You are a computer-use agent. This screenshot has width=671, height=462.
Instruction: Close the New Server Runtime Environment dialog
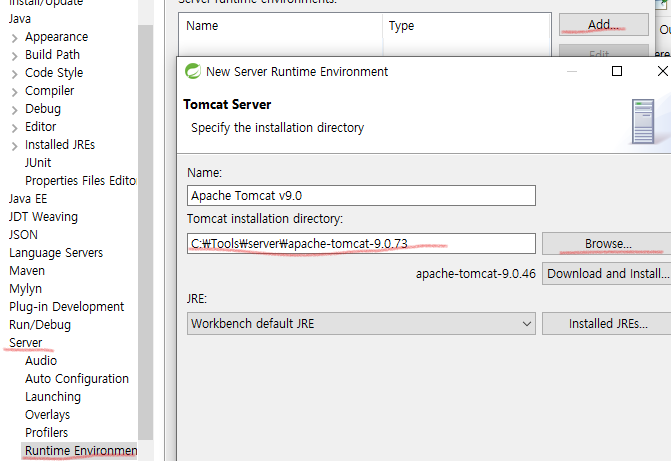(662, 71)
